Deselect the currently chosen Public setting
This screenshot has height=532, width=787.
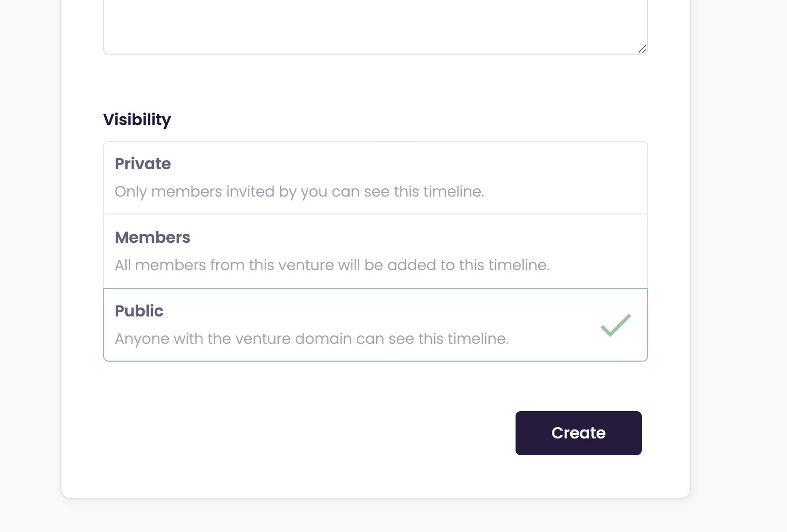375,324
